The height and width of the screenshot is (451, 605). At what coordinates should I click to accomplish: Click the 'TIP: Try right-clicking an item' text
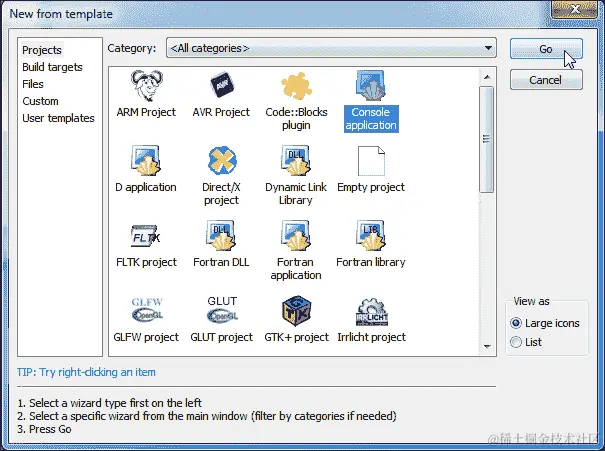point(86,372)
